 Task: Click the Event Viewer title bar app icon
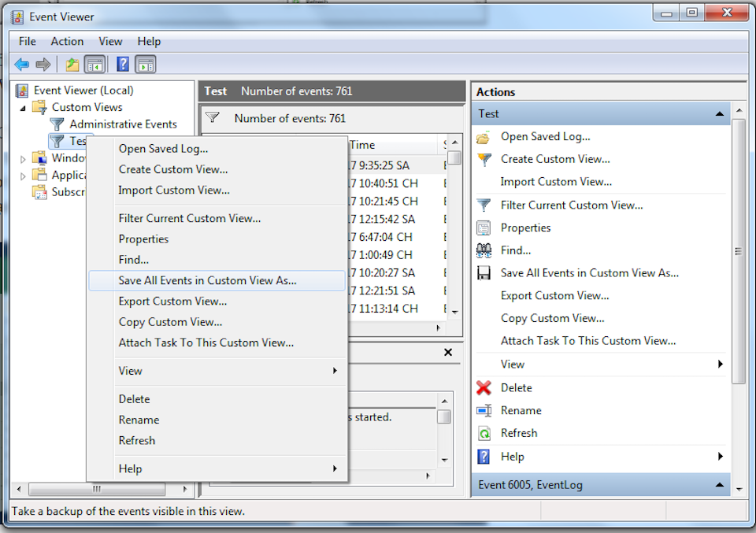pos(17,17)
